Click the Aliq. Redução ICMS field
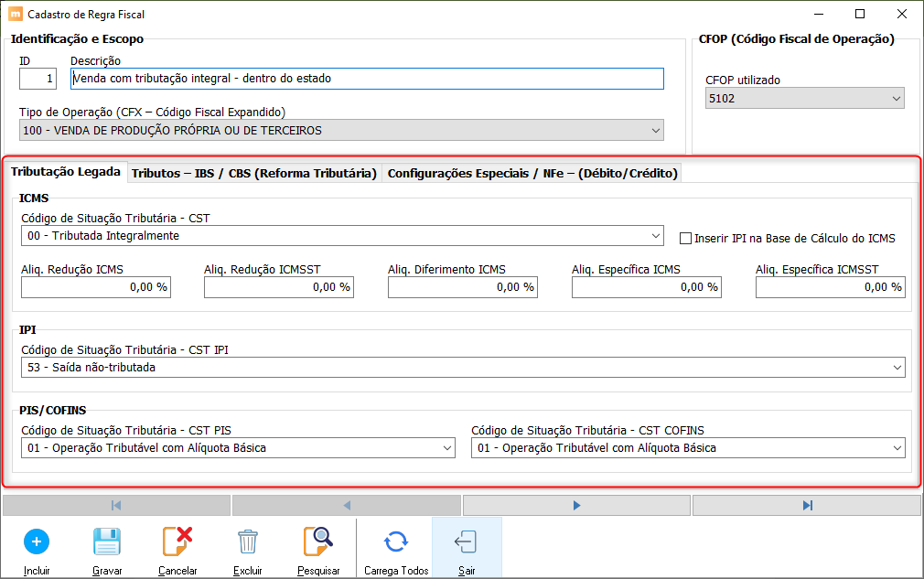 pos(96,287)
